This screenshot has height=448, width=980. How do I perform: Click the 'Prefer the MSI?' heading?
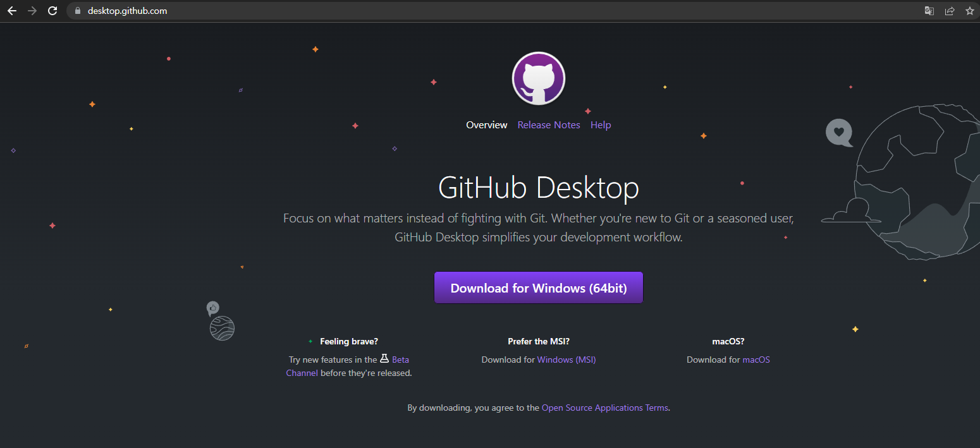(539, 341)
